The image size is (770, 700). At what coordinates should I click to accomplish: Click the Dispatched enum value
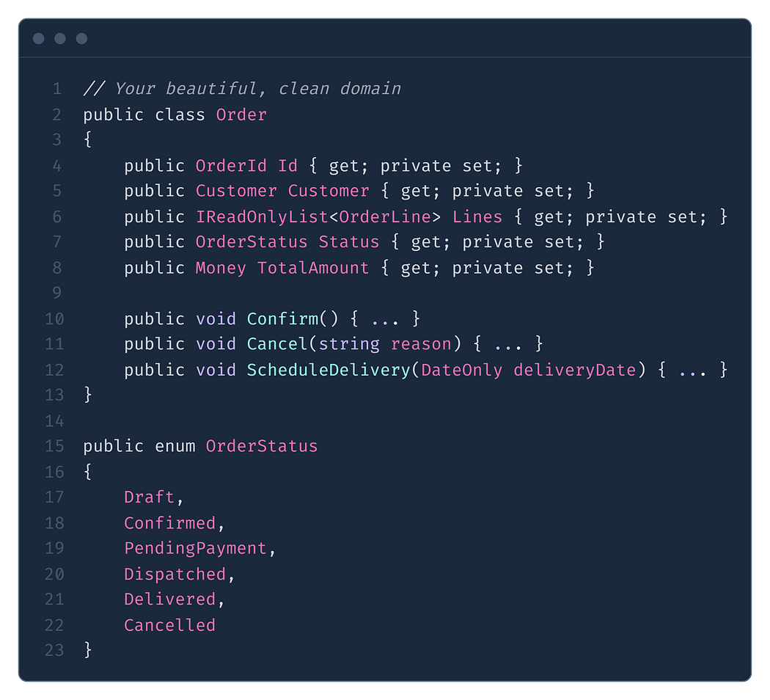tap(175, 574)
